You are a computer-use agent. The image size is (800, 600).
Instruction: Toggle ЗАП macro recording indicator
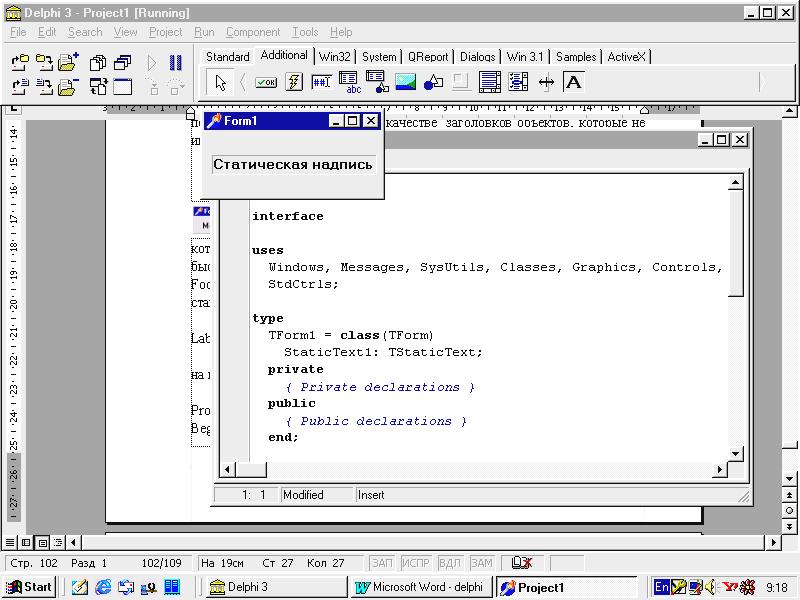coord(382,563)
